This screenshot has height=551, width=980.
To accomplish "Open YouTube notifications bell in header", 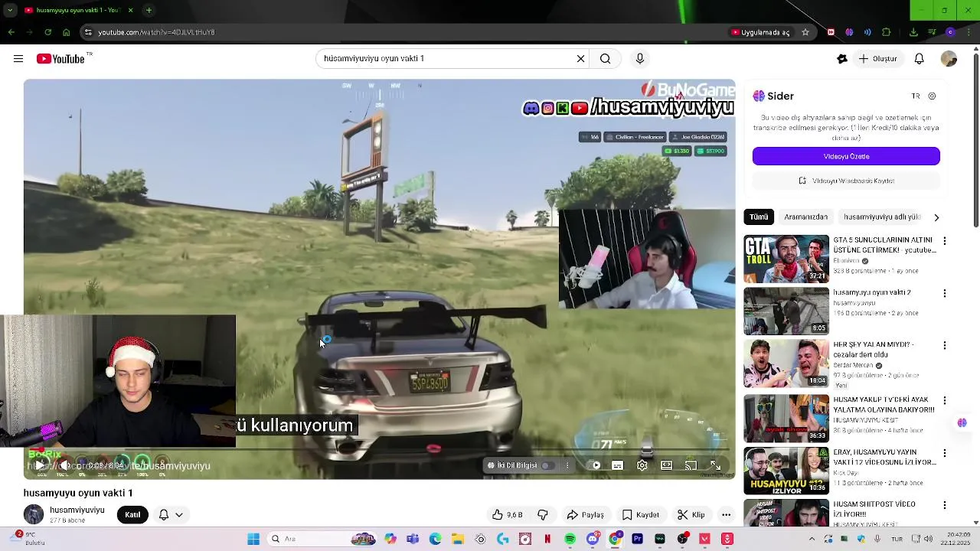I will [x=920, y=59].
